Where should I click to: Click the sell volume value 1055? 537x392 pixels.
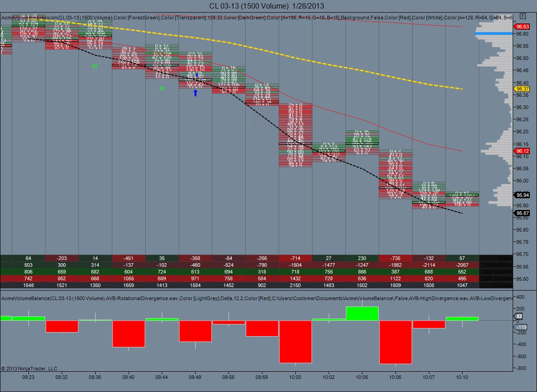pos(129,278)
